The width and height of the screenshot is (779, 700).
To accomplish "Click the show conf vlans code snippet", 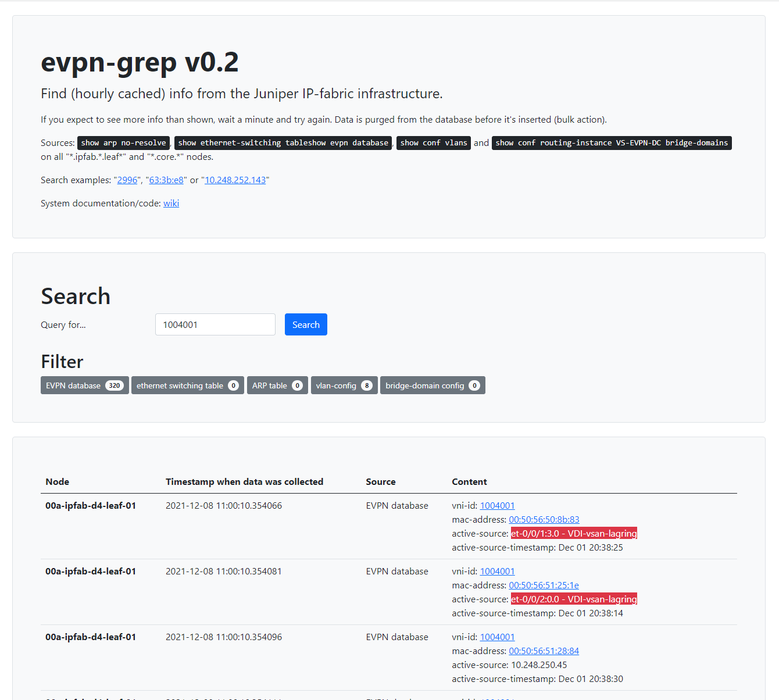I will [434, 143].
